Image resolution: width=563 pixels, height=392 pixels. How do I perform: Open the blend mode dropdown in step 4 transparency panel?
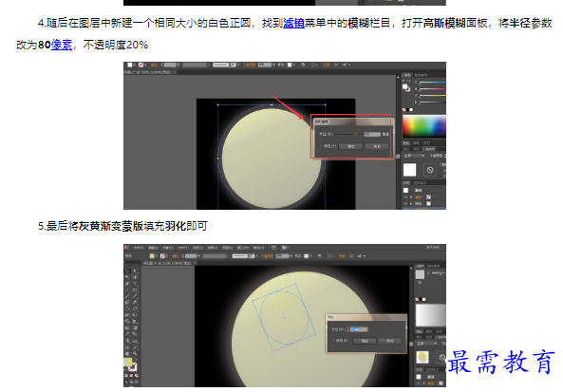(x=414, y=156)
